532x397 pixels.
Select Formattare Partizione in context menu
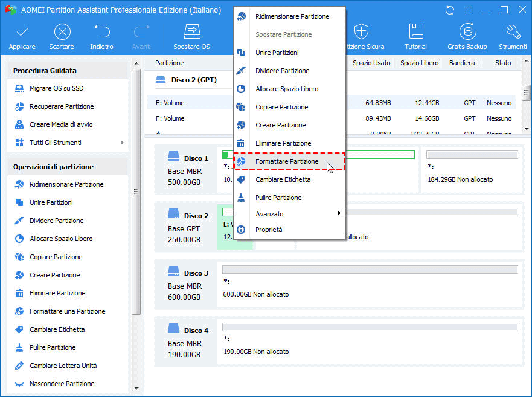click(x=287, y=161)
